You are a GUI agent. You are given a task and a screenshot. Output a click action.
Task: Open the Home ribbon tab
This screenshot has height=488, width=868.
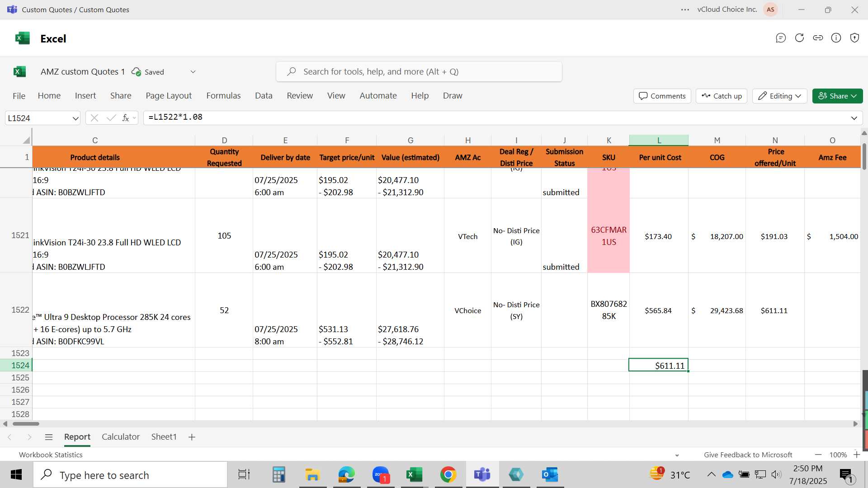point(49,96)
